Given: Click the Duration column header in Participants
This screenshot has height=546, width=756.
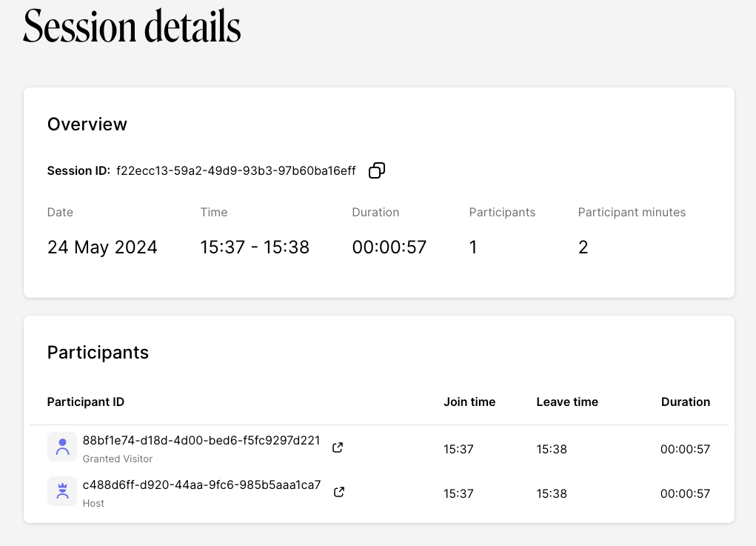Looking at the screenshot, I should tap(685, 402).
